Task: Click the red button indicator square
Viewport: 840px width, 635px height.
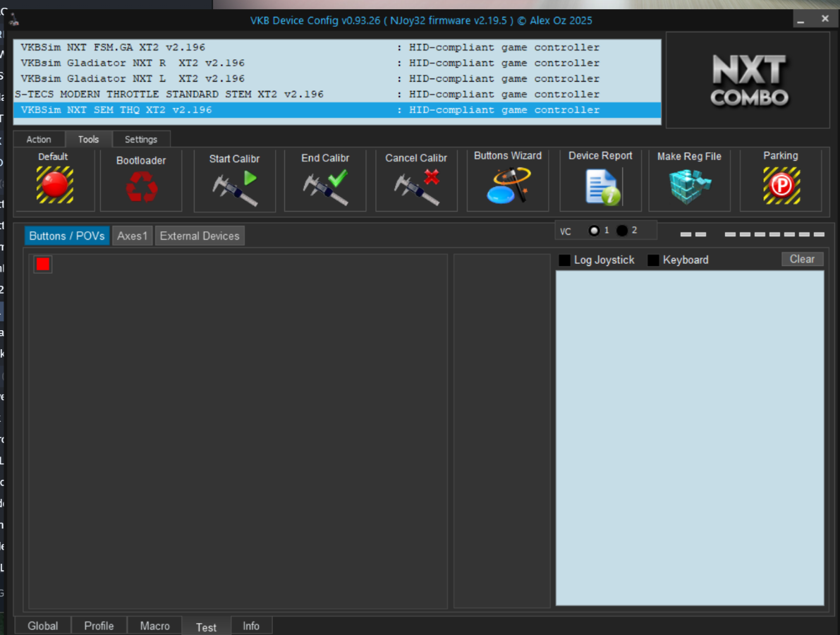Action: click(43, 264)
